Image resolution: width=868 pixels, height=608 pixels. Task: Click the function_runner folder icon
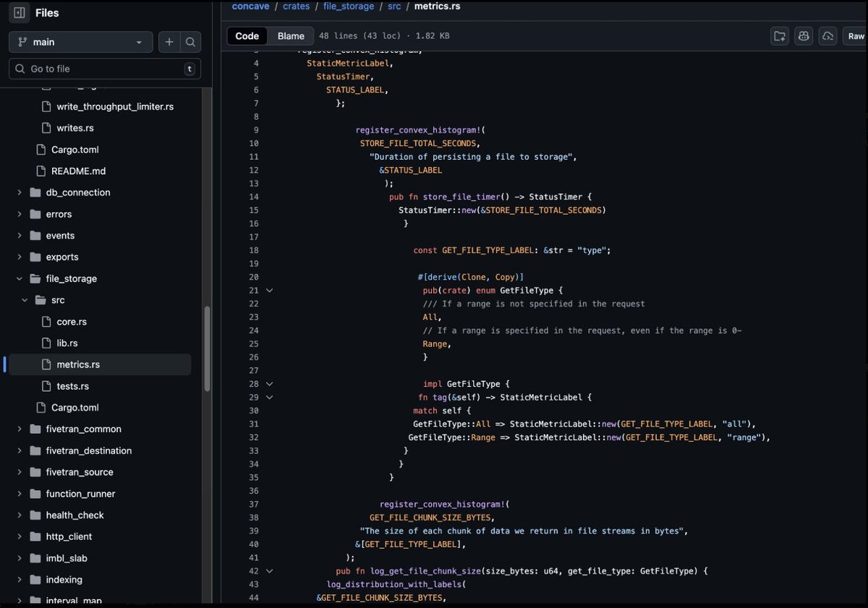coord(35,494)
